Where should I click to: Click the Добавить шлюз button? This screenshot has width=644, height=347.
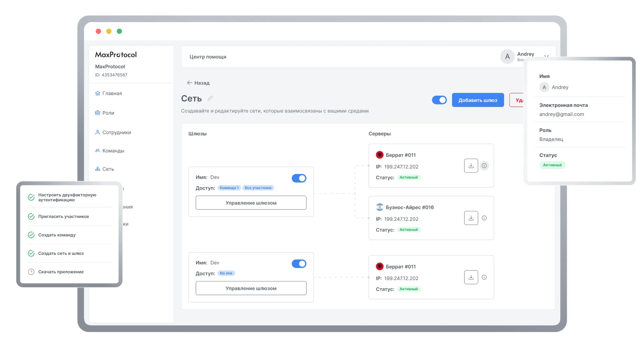[478, 100]
